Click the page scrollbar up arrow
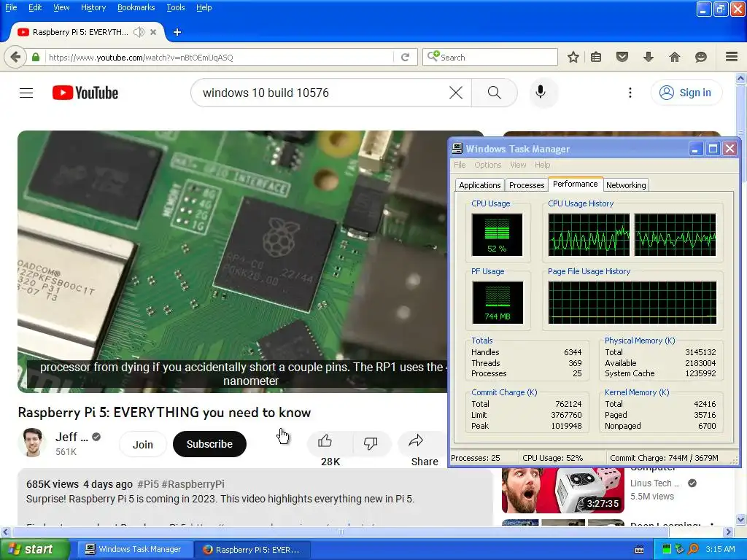This screenshot has height=560, width=747. (x=741, y=78)
